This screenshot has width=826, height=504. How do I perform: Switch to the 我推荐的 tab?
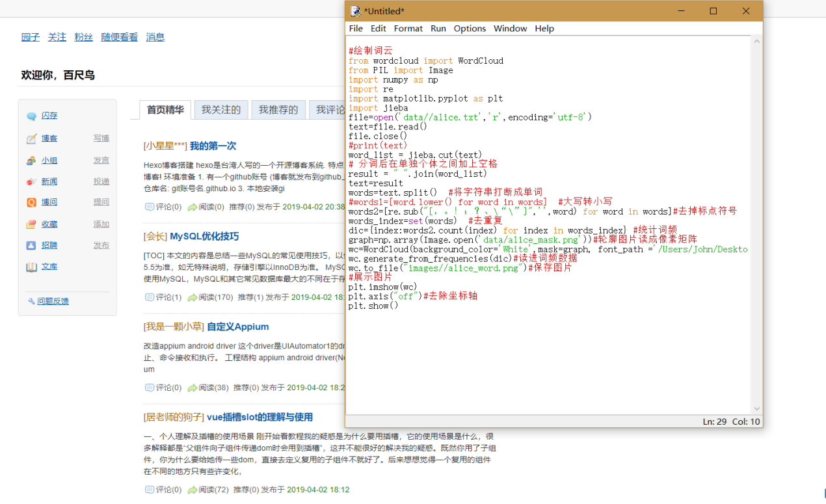[278, 110]
